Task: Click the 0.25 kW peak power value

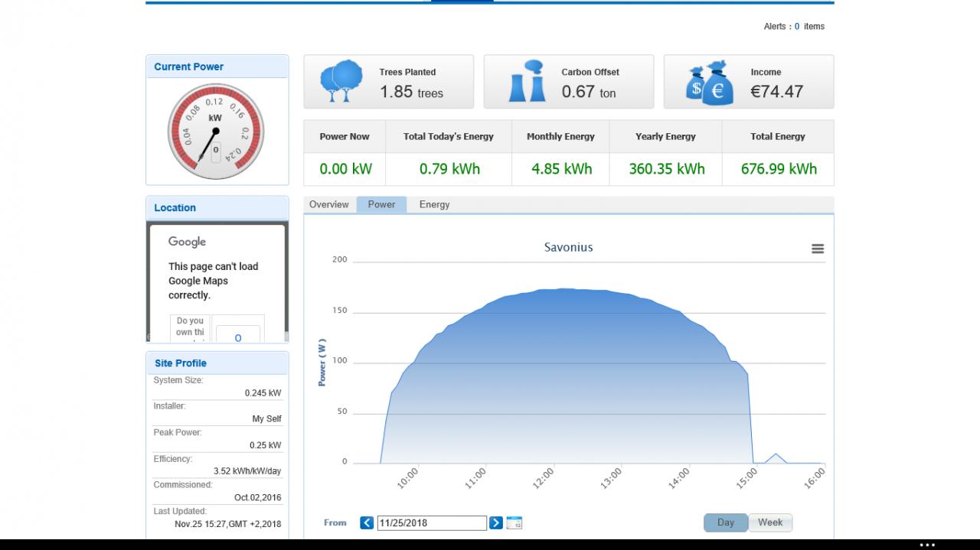Action: tap(265, 445)
